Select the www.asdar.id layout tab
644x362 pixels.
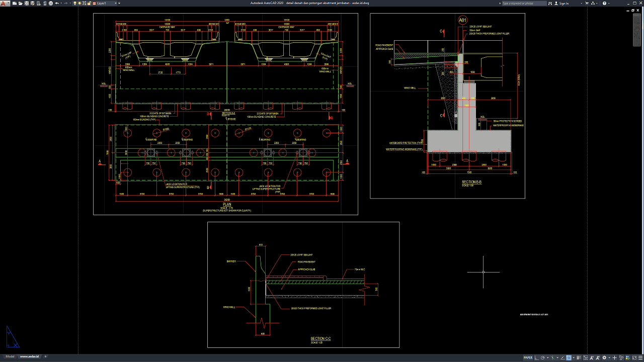29,356
